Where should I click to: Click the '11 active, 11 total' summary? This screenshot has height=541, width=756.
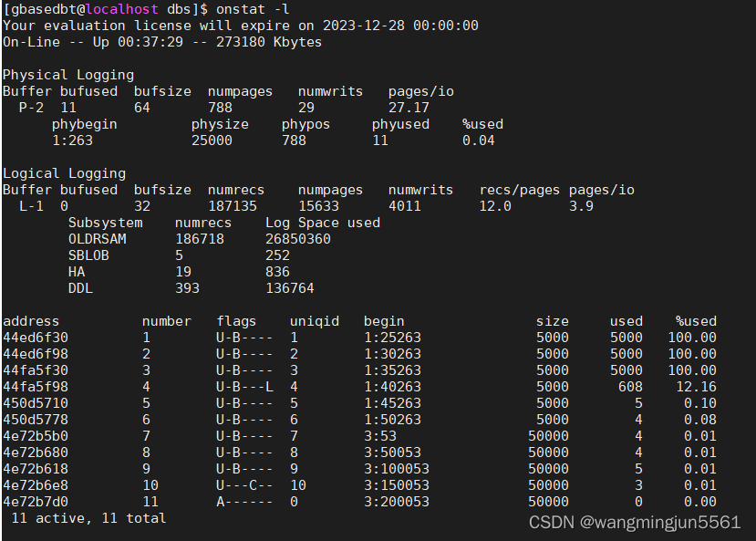[x=88, y=518]
